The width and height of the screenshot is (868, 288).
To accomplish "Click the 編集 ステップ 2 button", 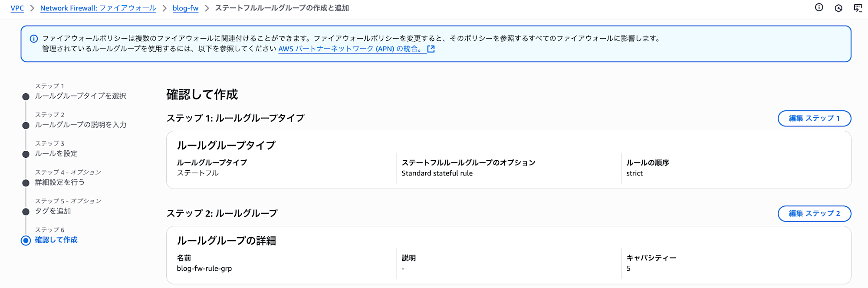I will [x=814, y=213].
